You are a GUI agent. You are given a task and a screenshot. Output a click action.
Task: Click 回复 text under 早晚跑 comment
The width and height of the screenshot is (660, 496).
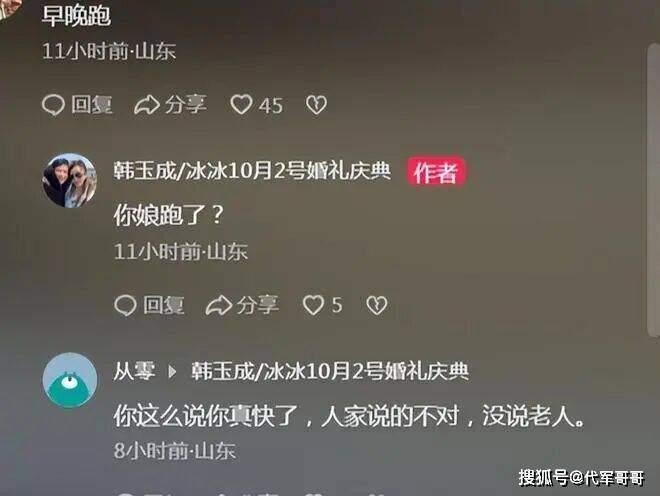pos(92,104)
